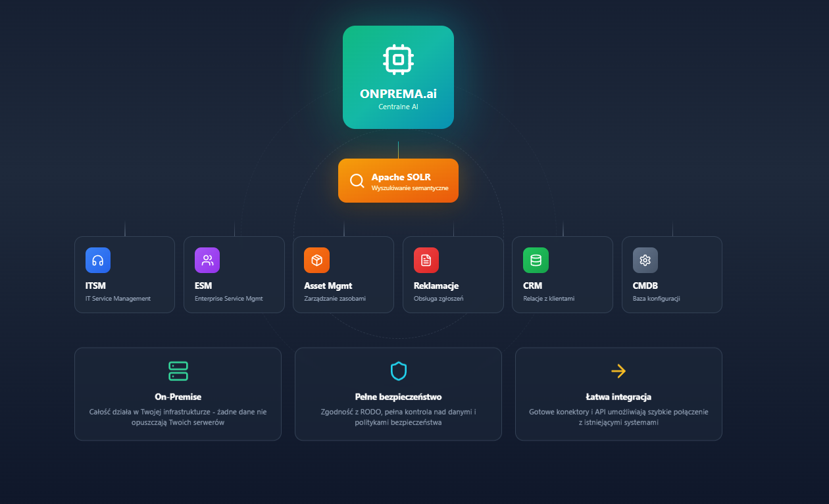Click the Gotowe konektory i API description
829x504 pixels.
[x=618, y=417]
